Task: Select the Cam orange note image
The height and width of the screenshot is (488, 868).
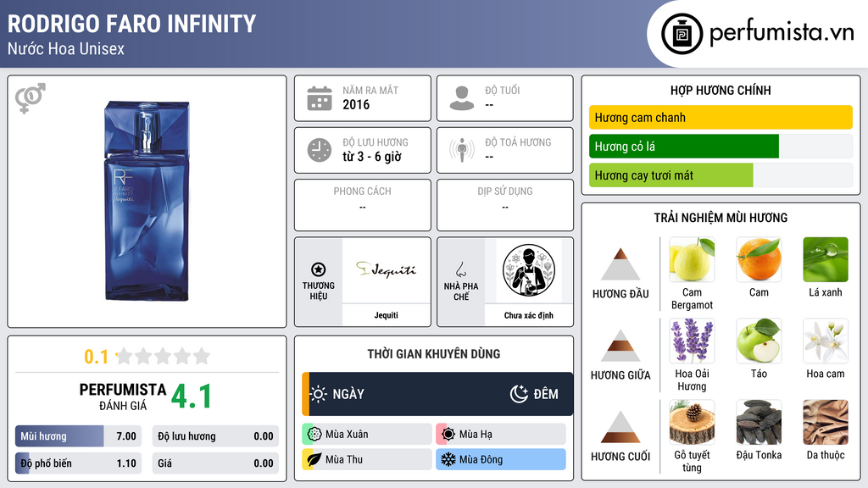Action: click(x=759, y=259)
